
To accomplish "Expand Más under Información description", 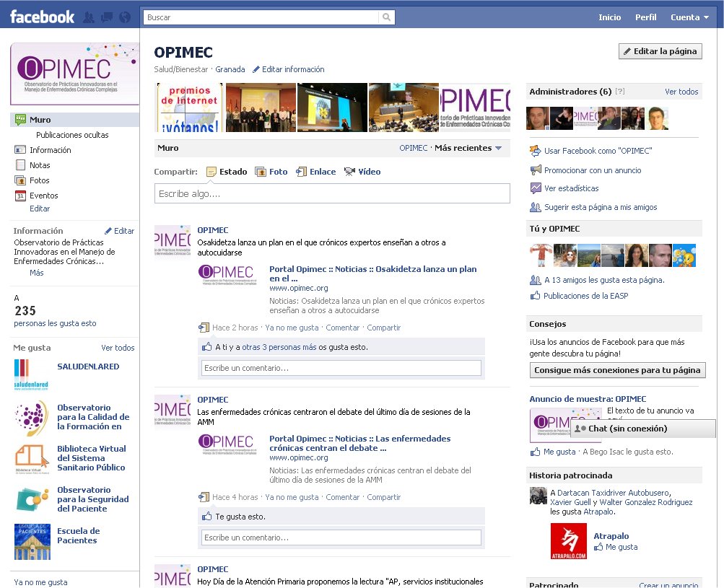I will tap(37, 272).
